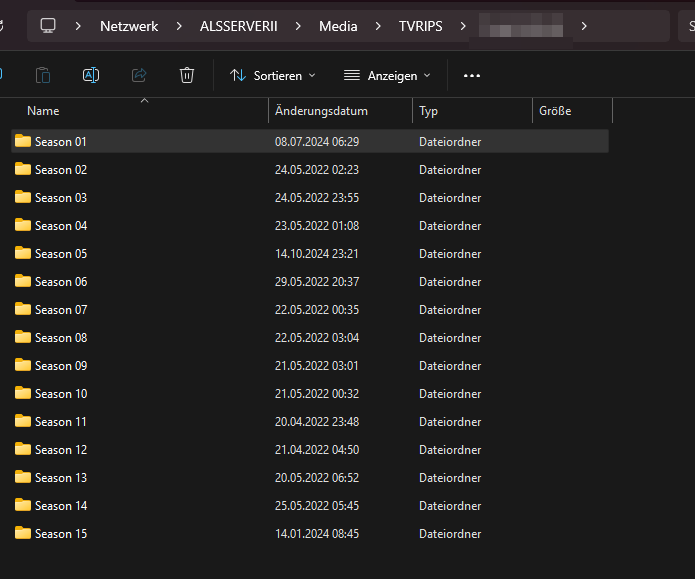
Task: Click the date 29.05.2022 20:37
Action: tap(317, 282)
